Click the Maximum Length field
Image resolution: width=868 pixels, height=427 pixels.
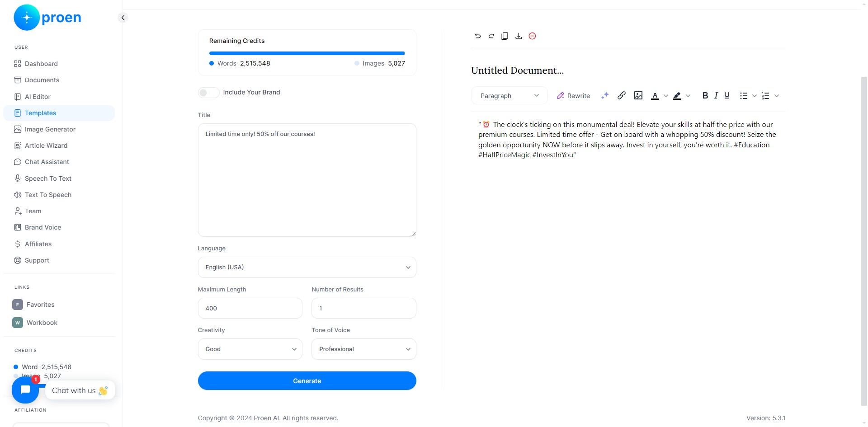[250, 308]
